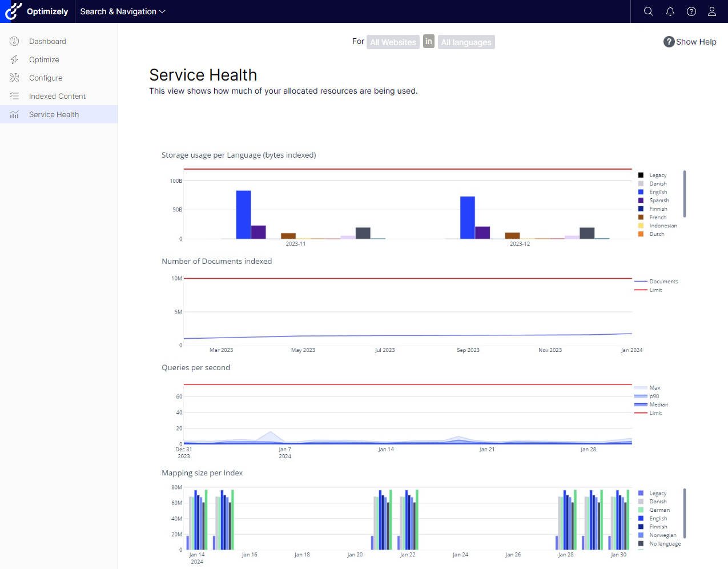Toggle English series in storage usage legend
Screen dimensions: 728x569
click(x=658, y=192)
